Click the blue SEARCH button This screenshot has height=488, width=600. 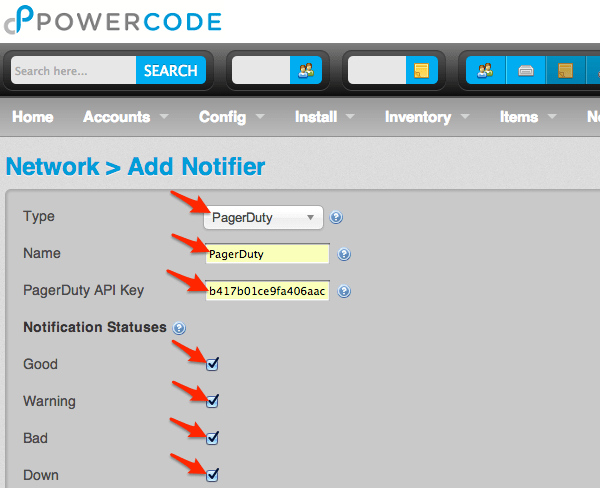[x=171, y=70]
